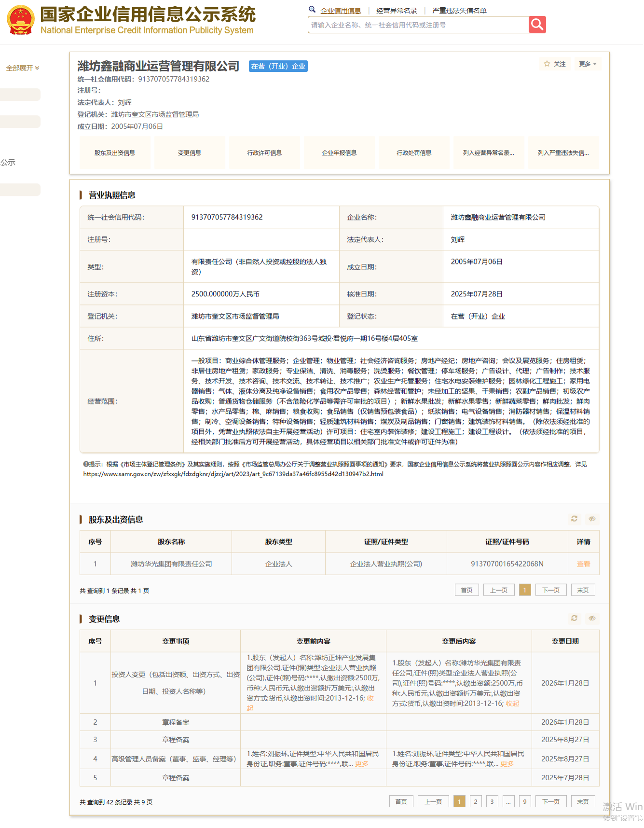Click the red search magnifier button
The height and width of the screenshot is (828, 644).
(x=537, y=25)
